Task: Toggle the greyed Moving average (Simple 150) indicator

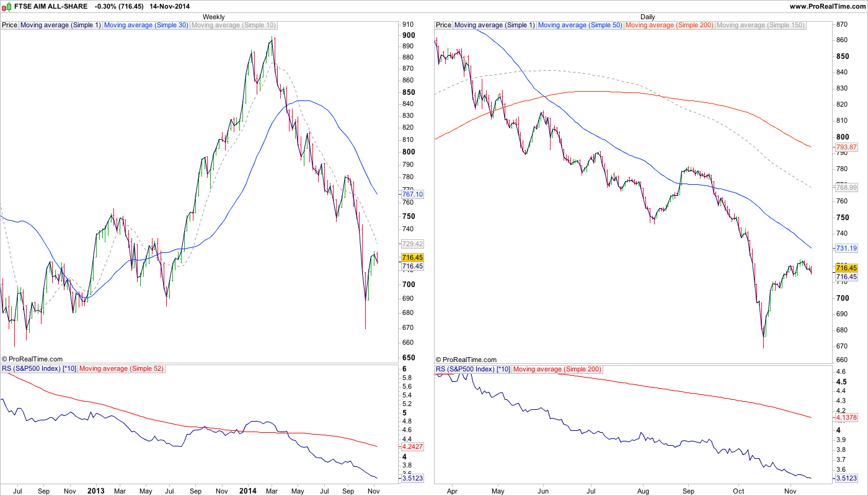Action: [760, 25]
